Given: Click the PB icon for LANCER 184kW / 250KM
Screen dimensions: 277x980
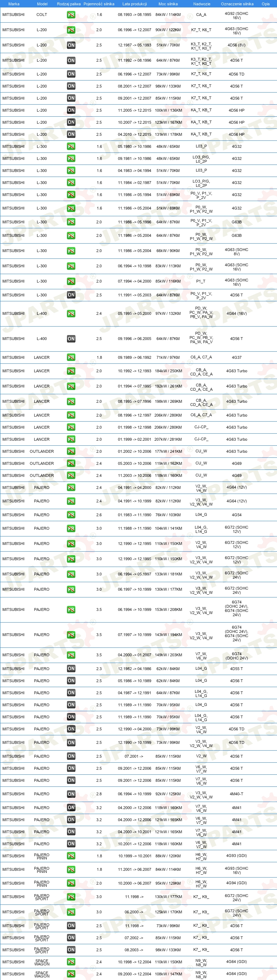Looking at the screenshot, I should click(71, 371).
